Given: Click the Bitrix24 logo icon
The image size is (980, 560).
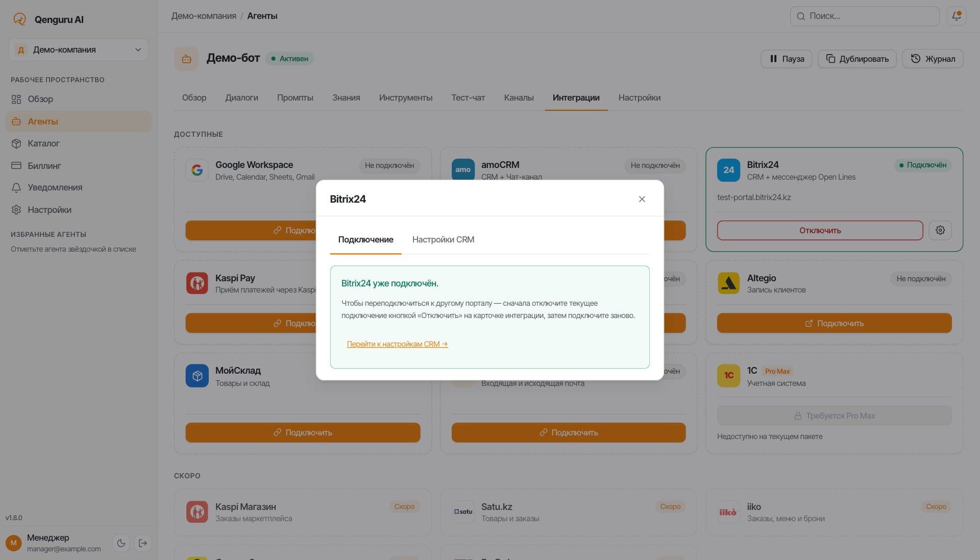Looking at the screenshot, I should 728,170.
